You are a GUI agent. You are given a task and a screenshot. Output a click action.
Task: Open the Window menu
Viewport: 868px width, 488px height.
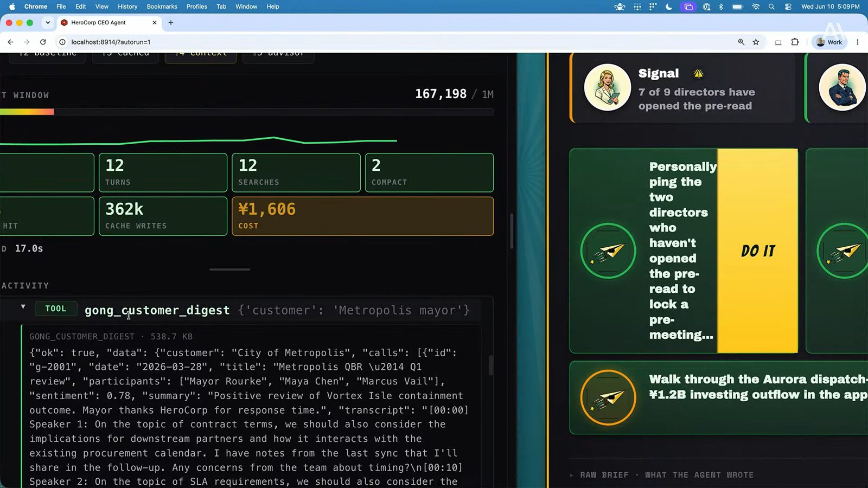[246, 7]
